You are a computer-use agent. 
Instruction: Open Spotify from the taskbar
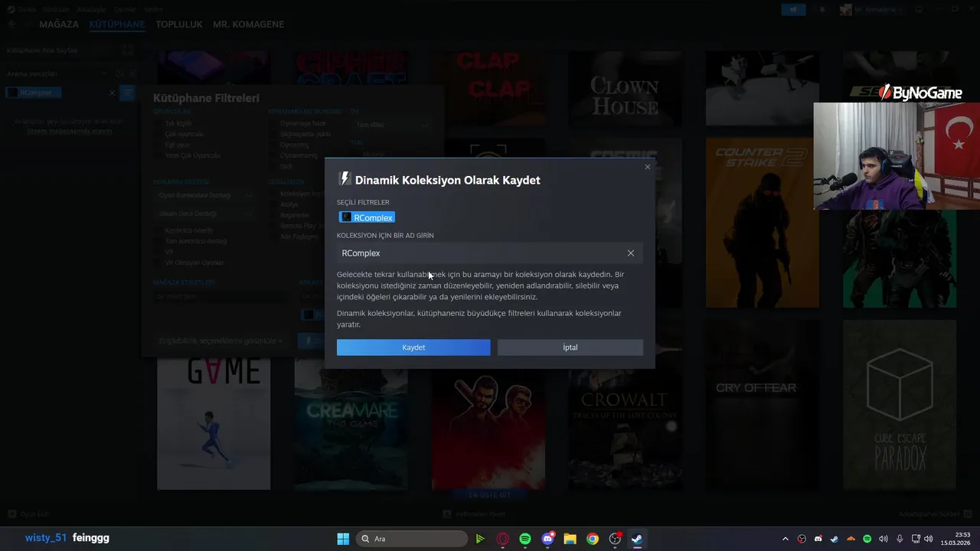pyautogui.click(x=525, y=539)
